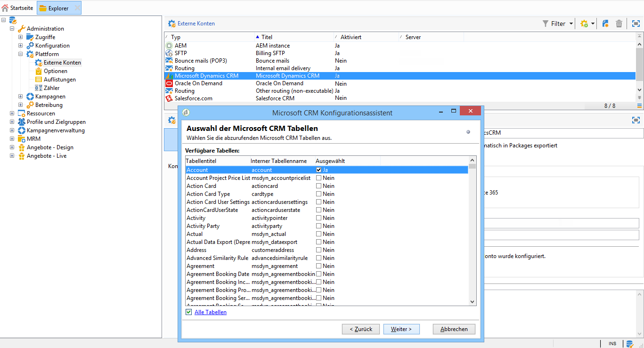
Task: Click the list configuration icon beside 8 / 8
Action: [x=639, y=106]
